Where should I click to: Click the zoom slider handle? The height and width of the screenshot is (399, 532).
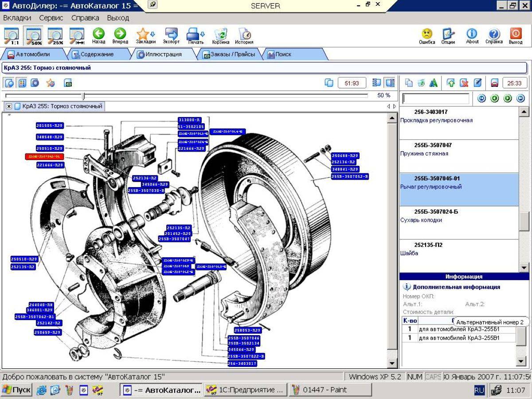pos(83,96)
